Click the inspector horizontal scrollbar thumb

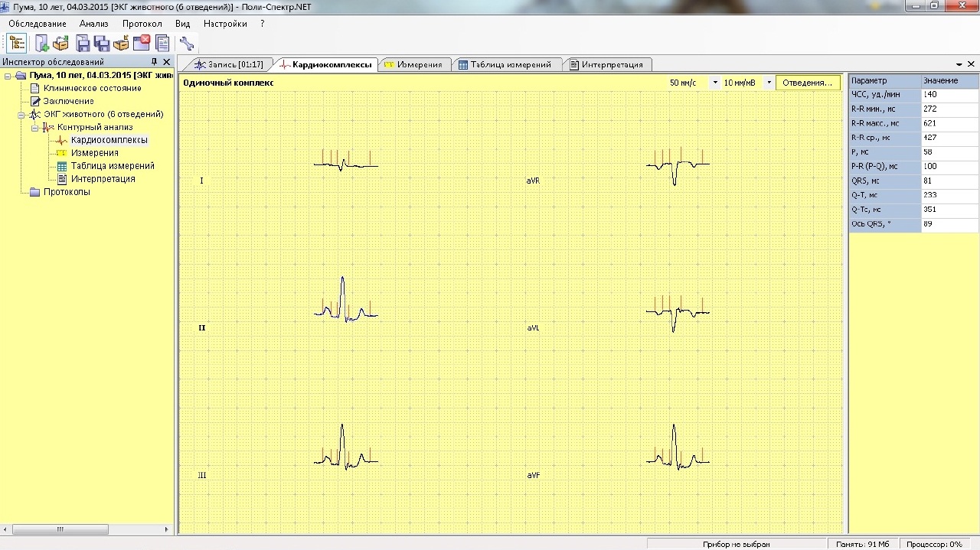pyautogui.click(x=60, y=529)
